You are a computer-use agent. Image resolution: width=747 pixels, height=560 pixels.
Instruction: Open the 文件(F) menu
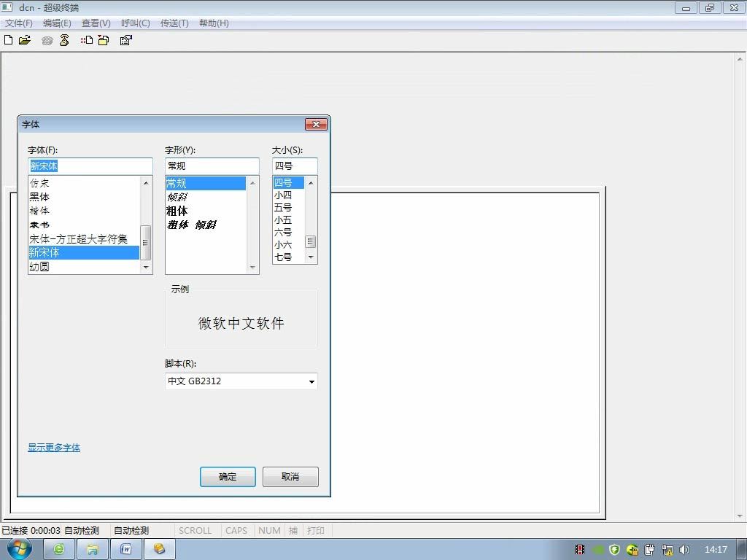point(19,23)
